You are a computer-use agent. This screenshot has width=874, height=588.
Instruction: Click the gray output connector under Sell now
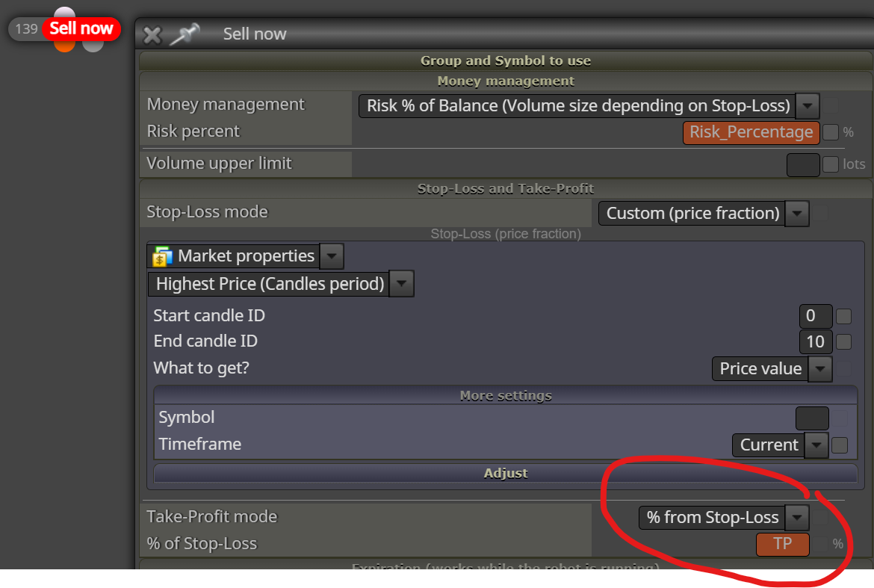(93, 46)
